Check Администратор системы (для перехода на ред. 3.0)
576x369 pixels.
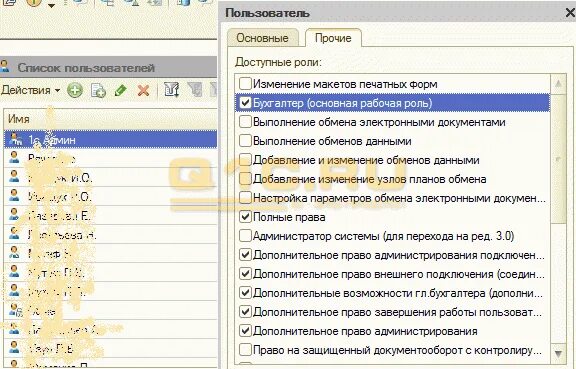coord(245,236)
